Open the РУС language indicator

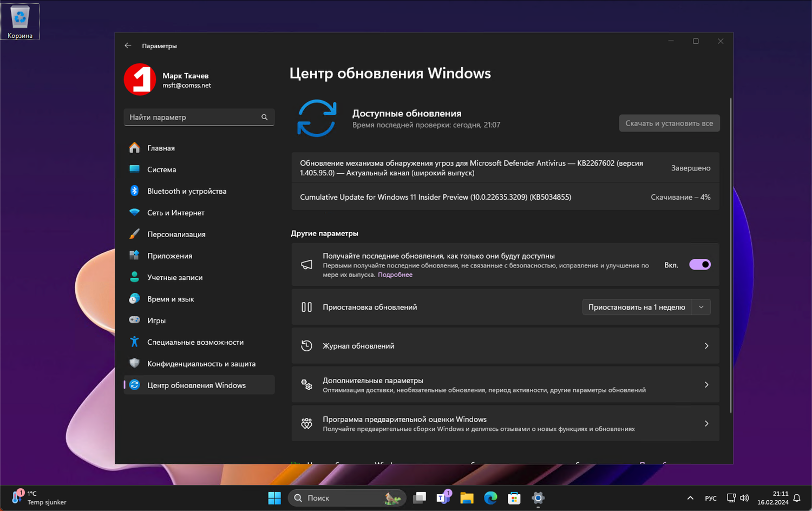(711, 498)
